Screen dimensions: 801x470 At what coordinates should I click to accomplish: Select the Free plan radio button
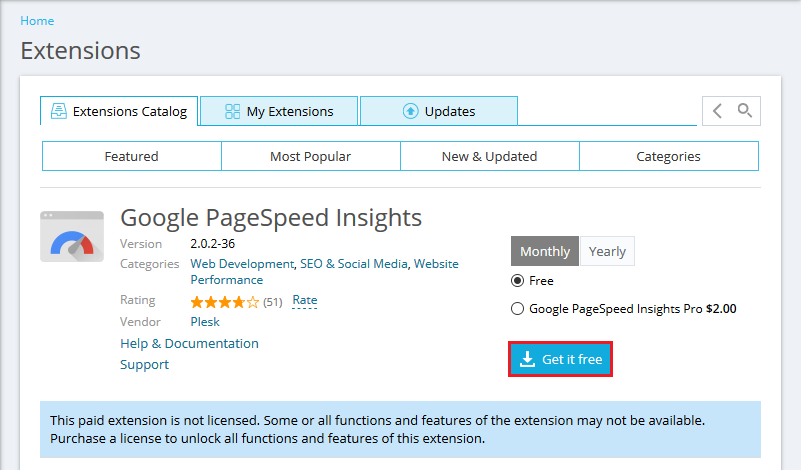[517, 281]
